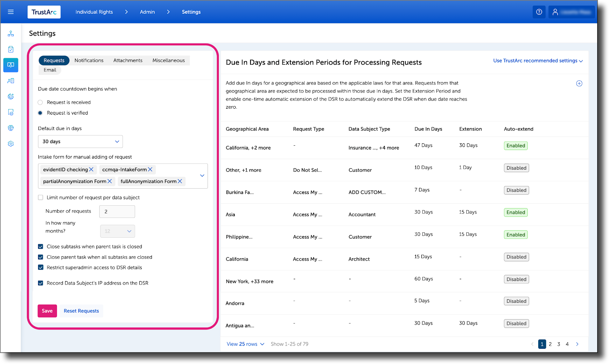
Task: Enable Limit number of request per data subject
Action: click(x=40, y=197)
